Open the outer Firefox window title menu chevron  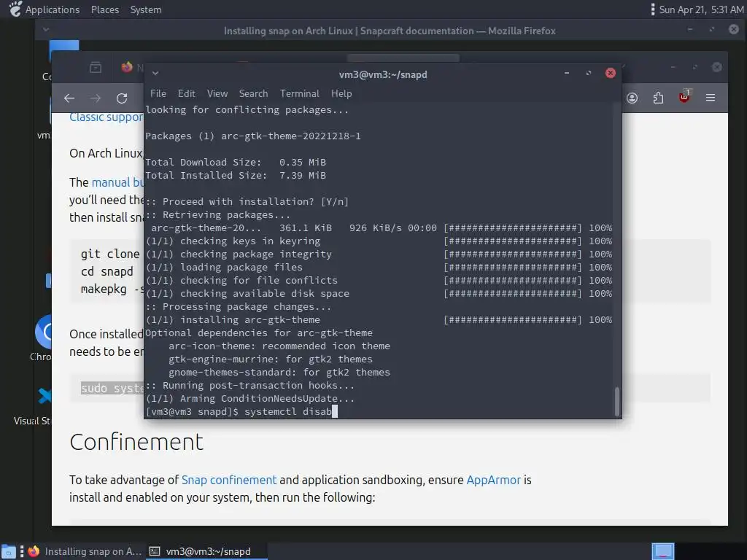[46, 29]
